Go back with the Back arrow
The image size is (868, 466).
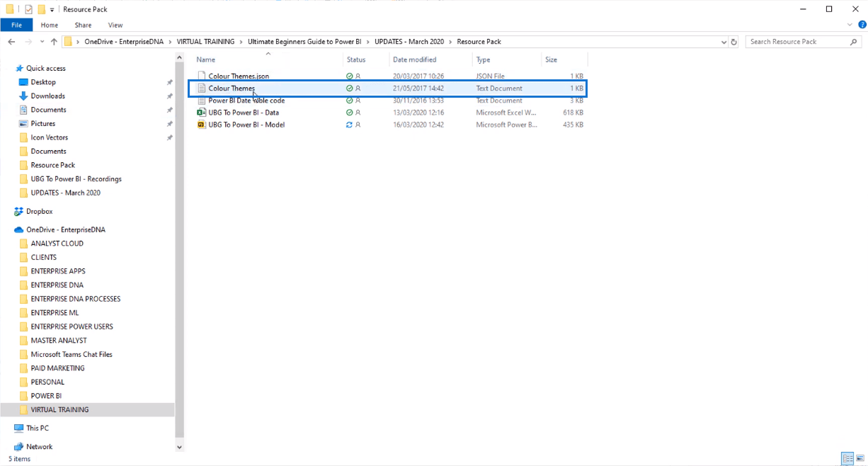click(11, 42)
